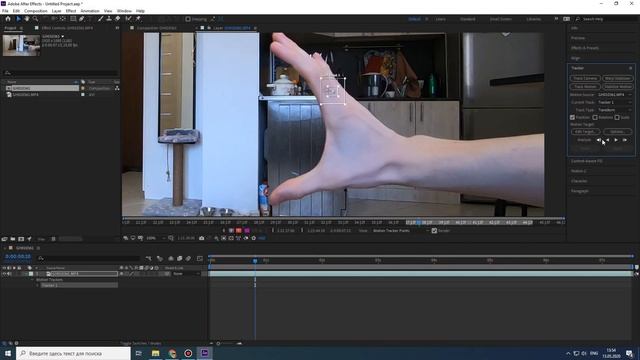Click the Search Help magnifier field
640x360 pixels.
(604, 19)
